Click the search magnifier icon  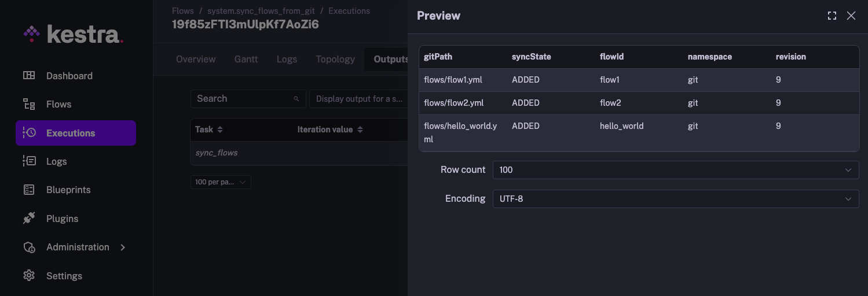(x=296, y=99)
